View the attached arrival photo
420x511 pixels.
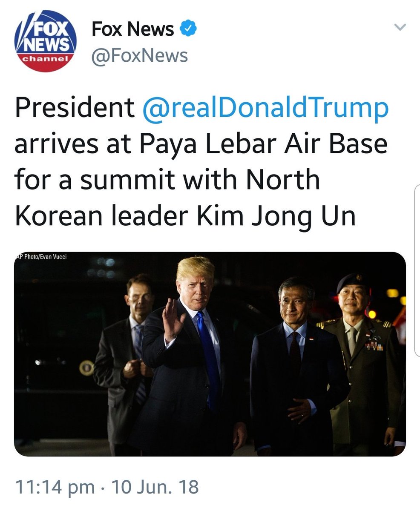pyautogui.click(x=210, y=354)
